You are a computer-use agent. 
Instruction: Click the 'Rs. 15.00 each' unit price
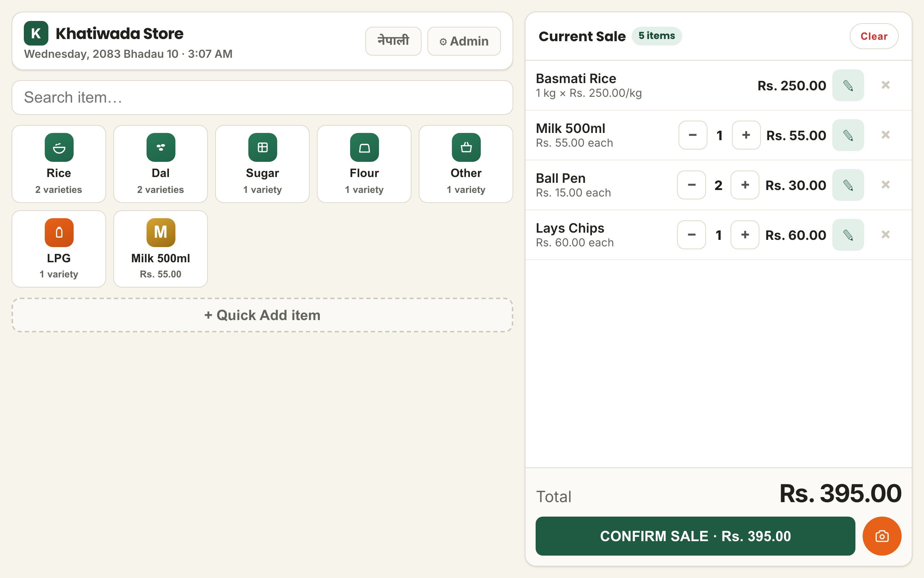[573, 193]
